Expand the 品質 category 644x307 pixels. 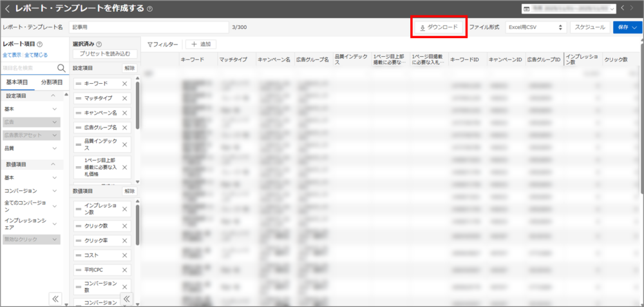[x=55, y=148]
